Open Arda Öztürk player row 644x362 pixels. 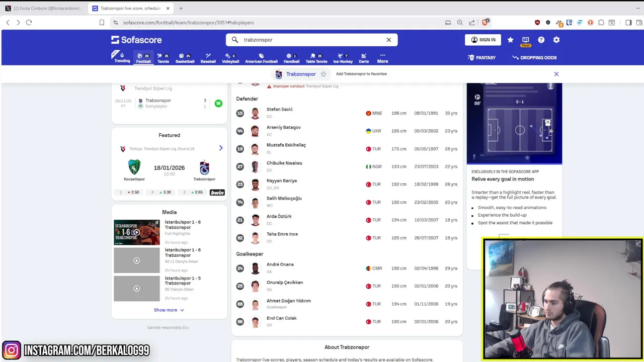pyautogui.click(x=347, y=220)
